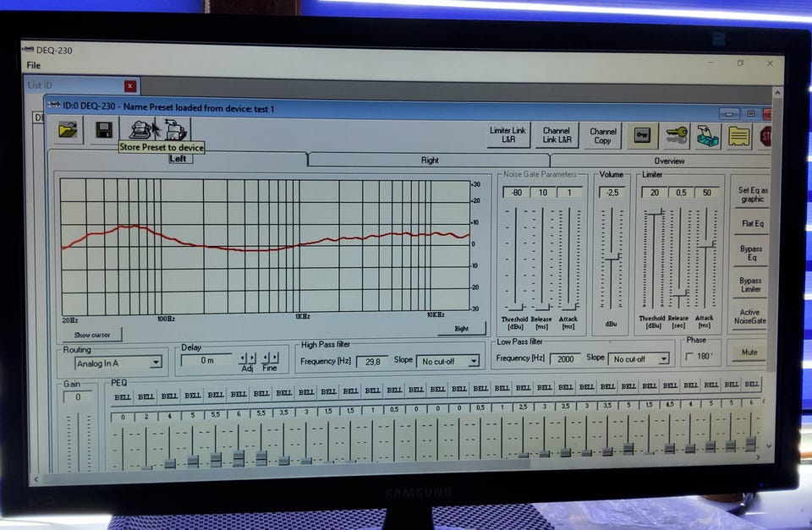The image size is (812, 530).
Task: Switch to the Left channel tab
Action: tap(177, 159)
